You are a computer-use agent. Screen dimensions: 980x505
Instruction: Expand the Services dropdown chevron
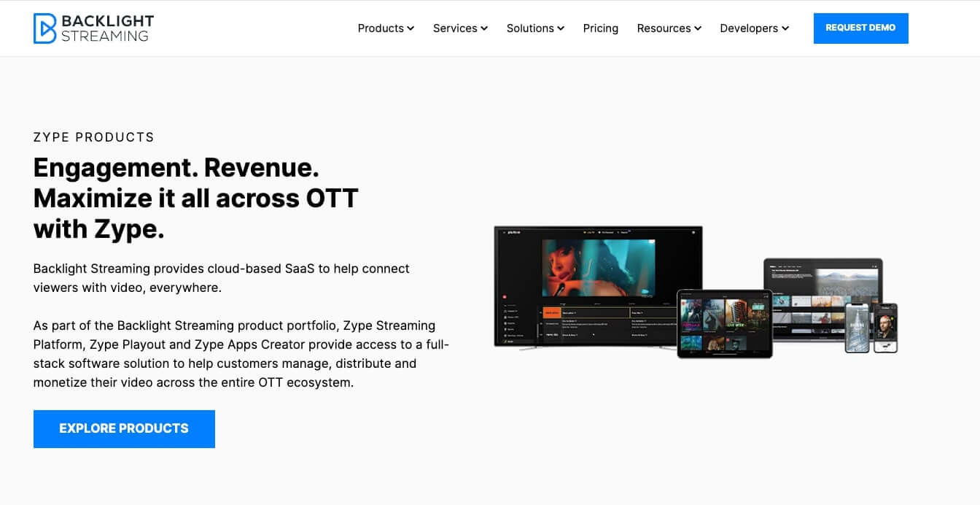coord(485,28)
